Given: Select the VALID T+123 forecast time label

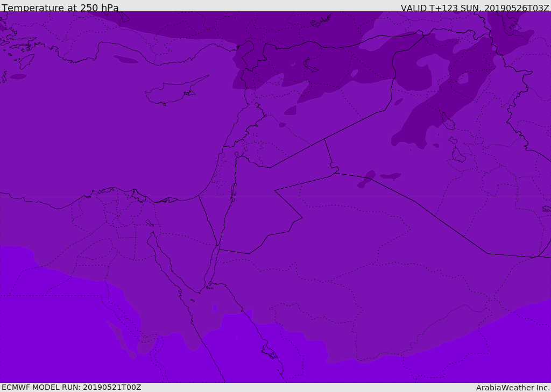Looking at the screenshot, I should coord(475,8).
